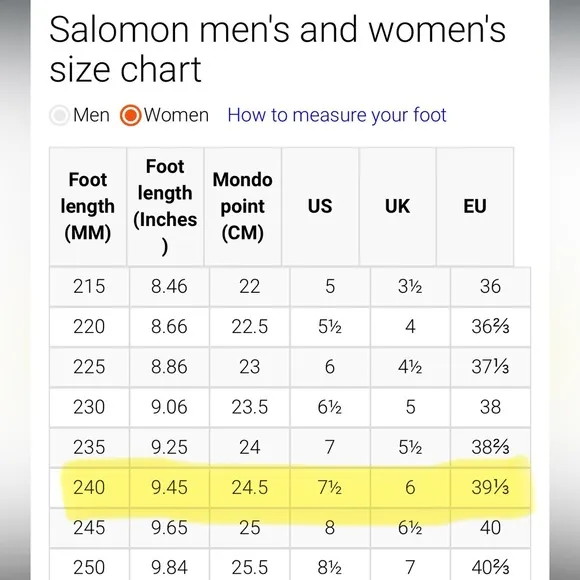Click the Salomon size chart heading

pos(277,49)
